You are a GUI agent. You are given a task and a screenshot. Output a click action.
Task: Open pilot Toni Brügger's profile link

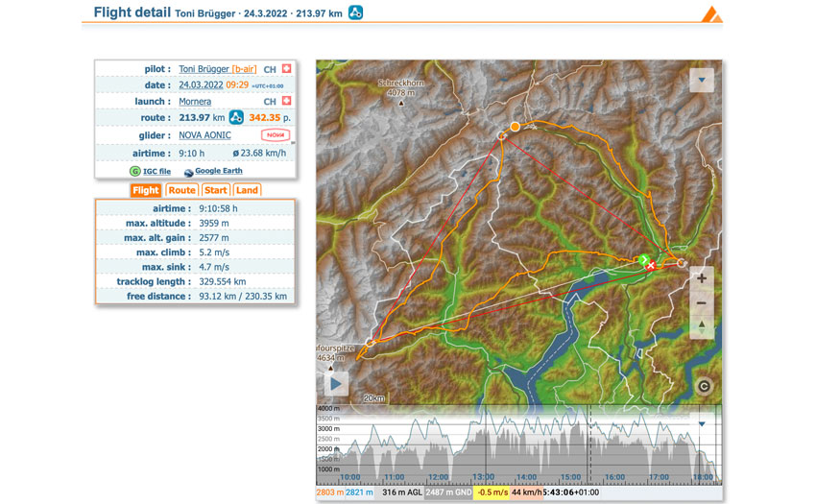(x=204, y=69)
